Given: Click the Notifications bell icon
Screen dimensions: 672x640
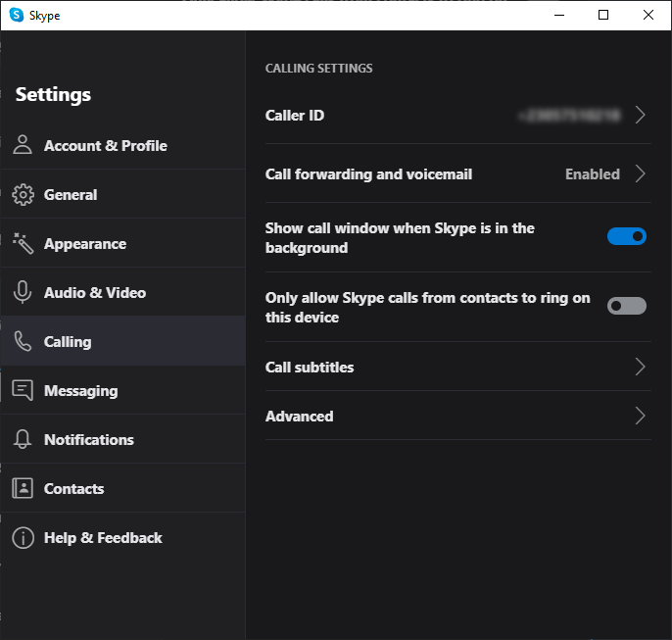Looking at the screenshot, I should [23, 439].
